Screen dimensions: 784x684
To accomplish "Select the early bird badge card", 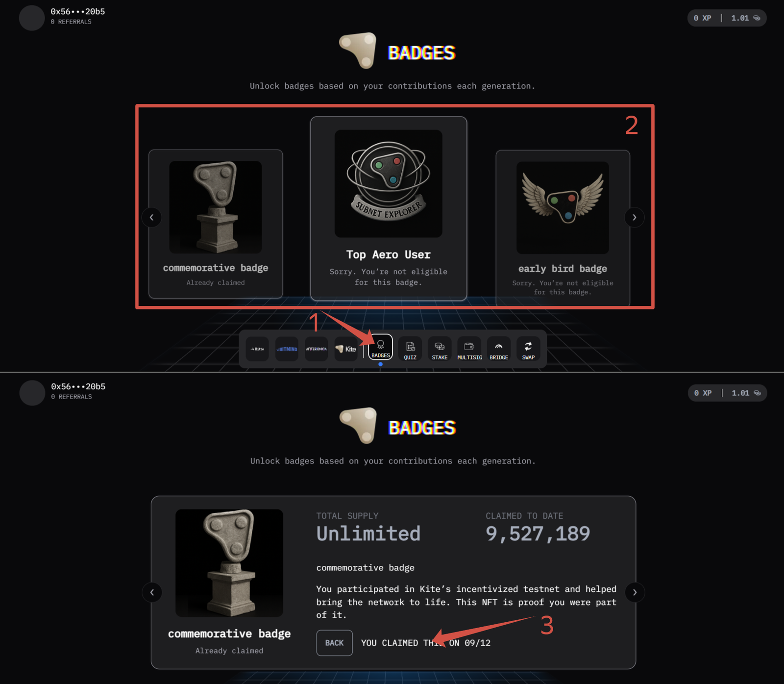I will tap(563, 228).
